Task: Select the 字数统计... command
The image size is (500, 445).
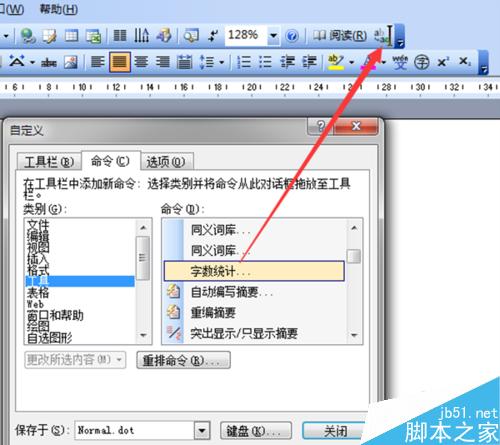Action: pyautogui.click(x=254, y=271)
